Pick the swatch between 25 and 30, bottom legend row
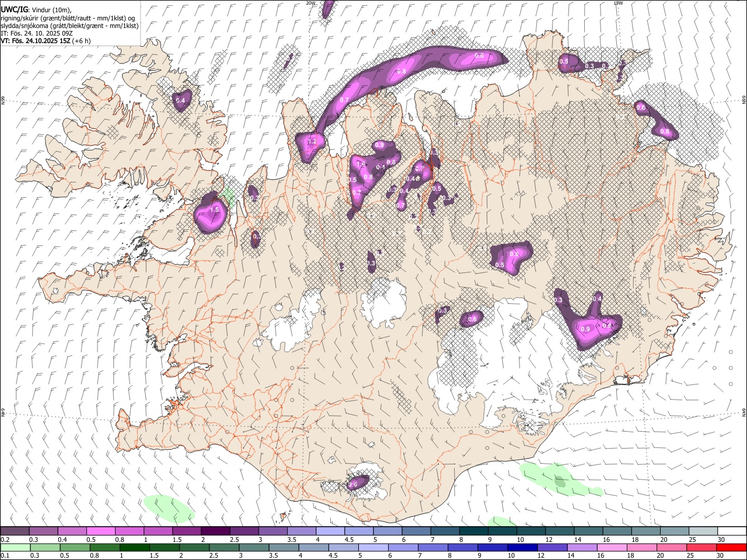The image size is (747, 560). [x=701, y=547]
